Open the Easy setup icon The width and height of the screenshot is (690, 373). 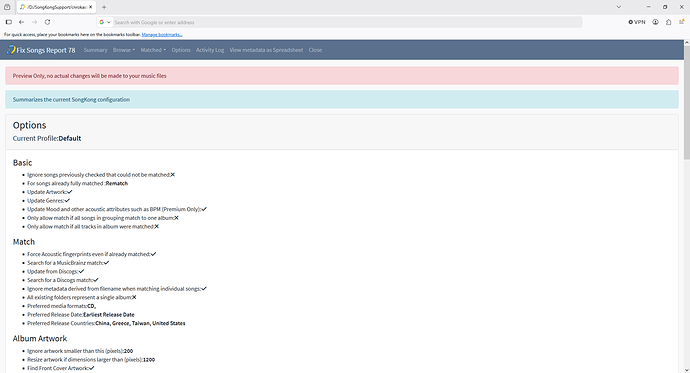681,22
